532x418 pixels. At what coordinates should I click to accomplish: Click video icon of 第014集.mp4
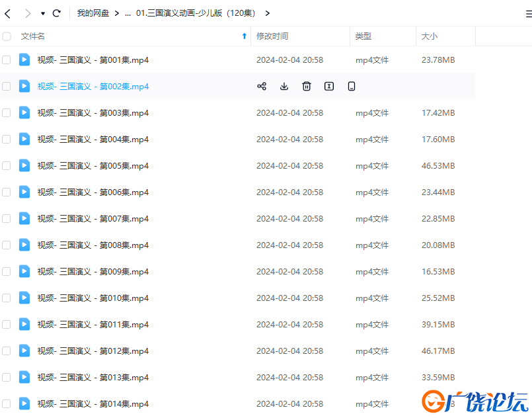pyautogui.click(x=24, y=404)
